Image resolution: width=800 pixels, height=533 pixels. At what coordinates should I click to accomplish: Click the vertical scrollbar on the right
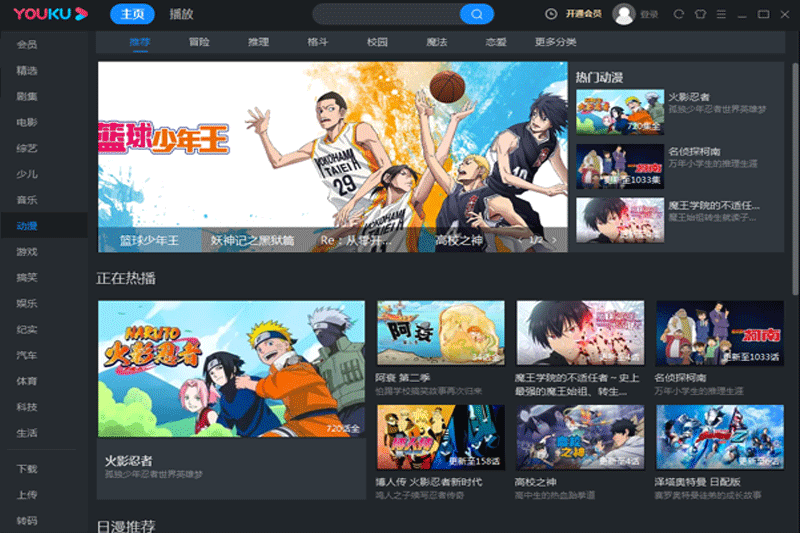pos(795,179)
